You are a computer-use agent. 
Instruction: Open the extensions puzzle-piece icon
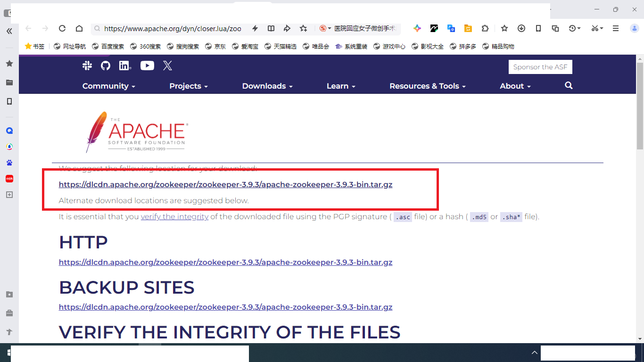click(x=485, y=28)
